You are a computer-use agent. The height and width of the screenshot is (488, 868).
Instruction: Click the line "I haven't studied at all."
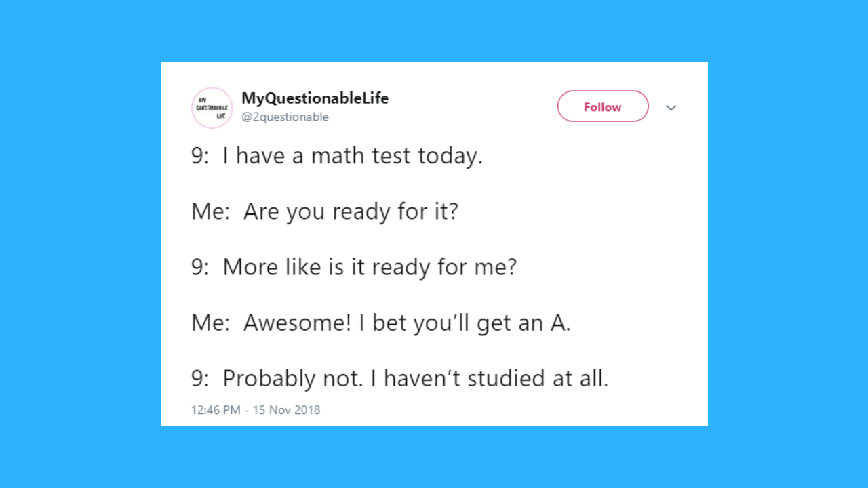(489, 379)
